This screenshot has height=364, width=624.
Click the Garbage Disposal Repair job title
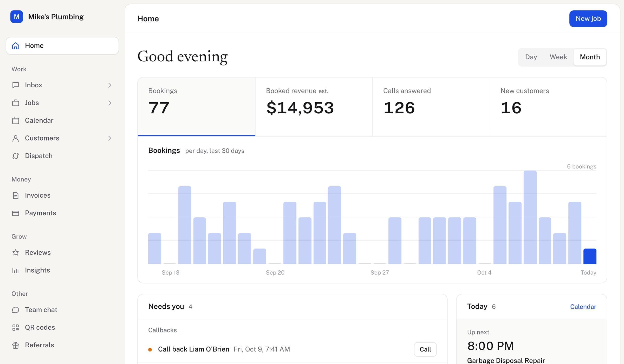pos(506,360)
